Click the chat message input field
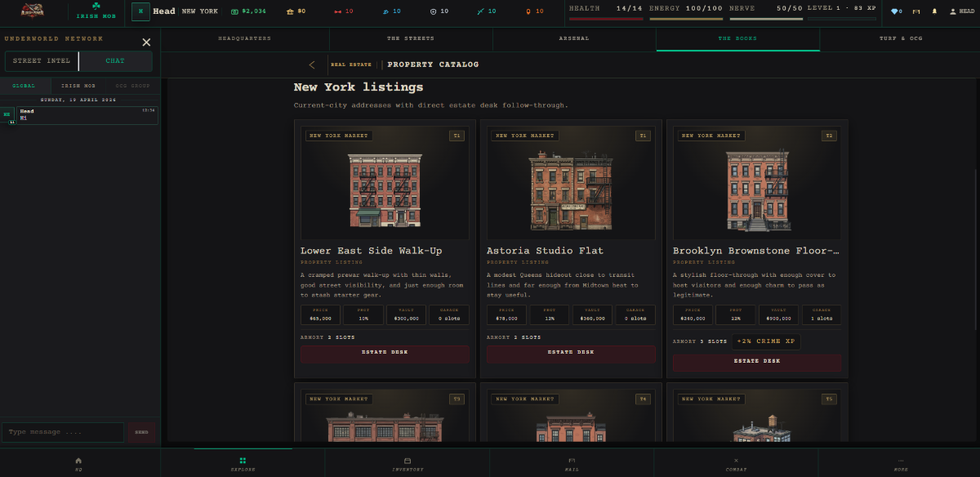The image size is (980, 477). 63,432
